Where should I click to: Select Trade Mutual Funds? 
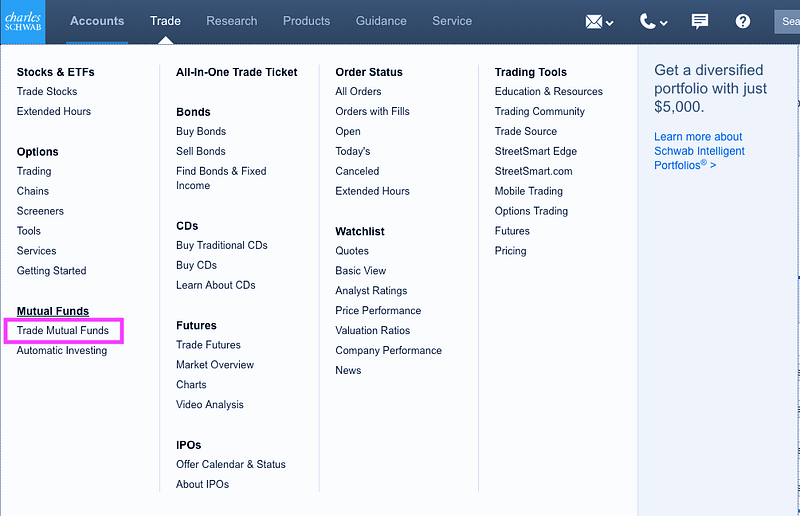coord(63,330)
